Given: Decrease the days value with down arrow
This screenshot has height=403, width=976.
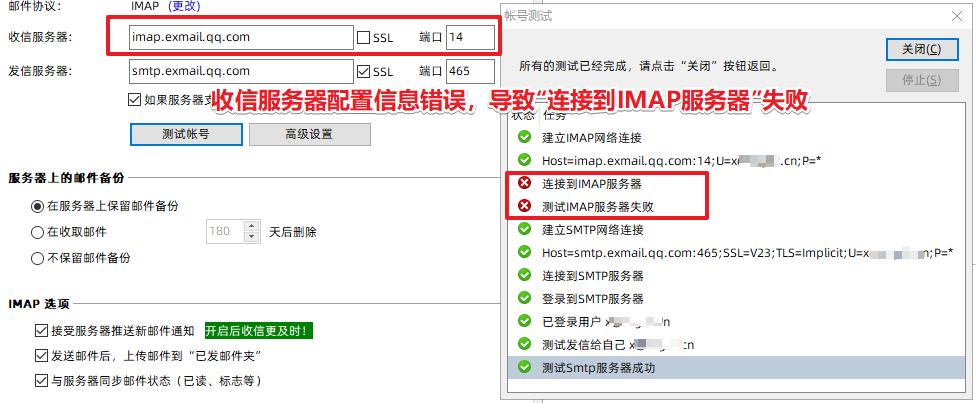Looking at the screenshot, I should pos(251,237).
